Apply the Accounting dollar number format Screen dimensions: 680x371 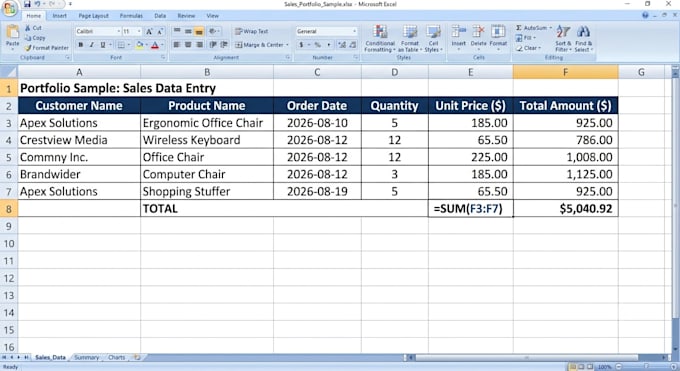pyautogui.click(x=301, y=45)
